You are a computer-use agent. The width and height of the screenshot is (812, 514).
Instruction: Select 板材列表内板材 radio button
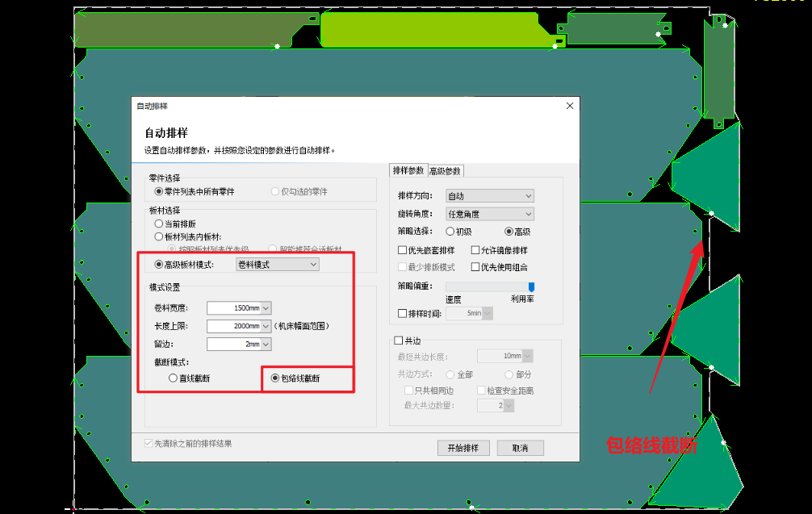coord(159,236)
